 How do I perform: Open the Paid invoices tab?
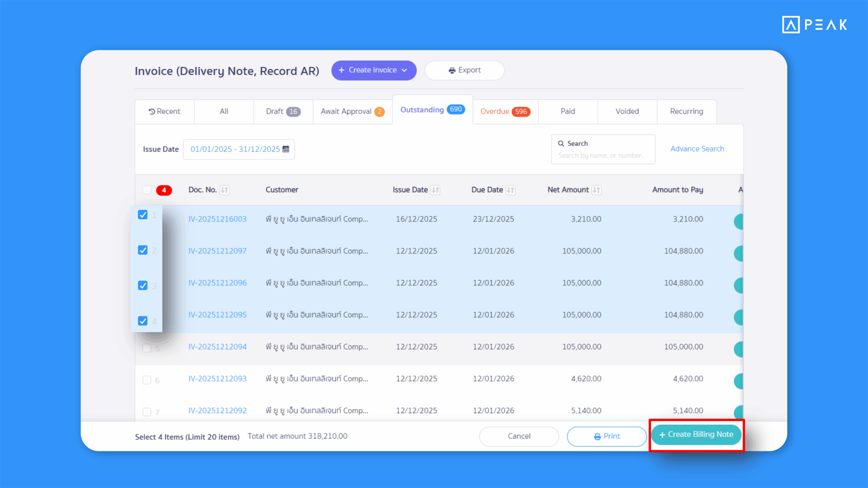[x=567, y=111]
